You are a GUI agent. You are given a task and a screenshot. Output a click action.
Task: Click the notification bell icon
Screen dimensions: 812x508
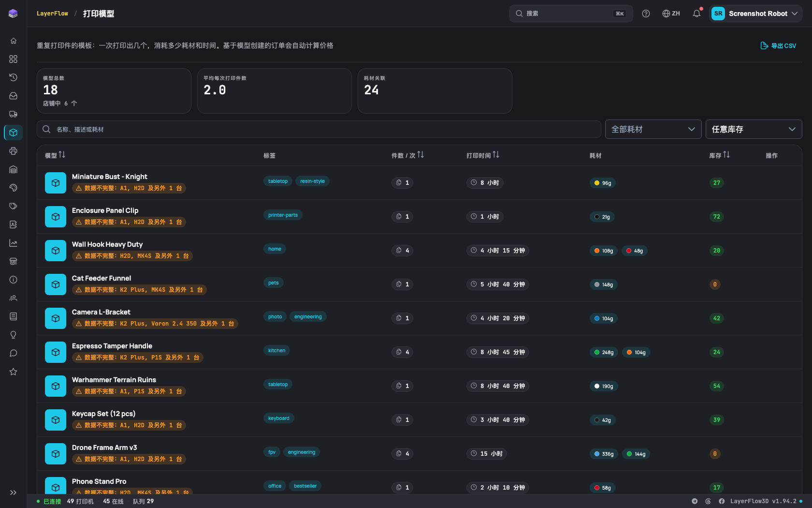point(696,14)
